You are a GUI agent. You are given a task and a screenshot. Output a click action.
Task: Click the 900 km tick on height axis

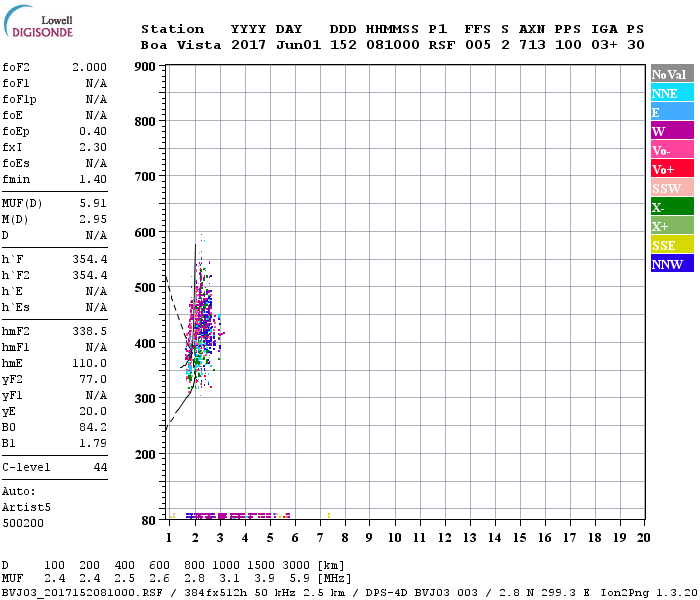pyautogui.click(x=144, y=67)
